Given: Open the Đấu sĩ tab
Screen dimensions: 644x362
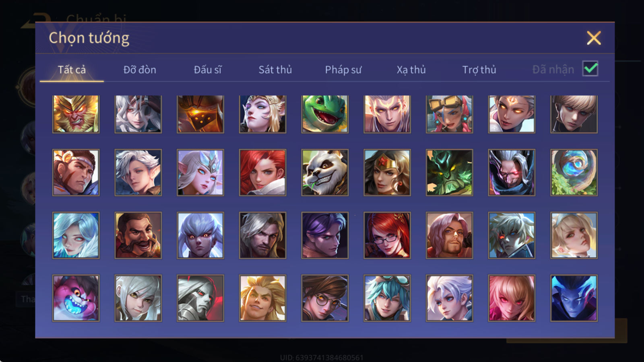Looking at the screenshot, I should pos(208,70).
